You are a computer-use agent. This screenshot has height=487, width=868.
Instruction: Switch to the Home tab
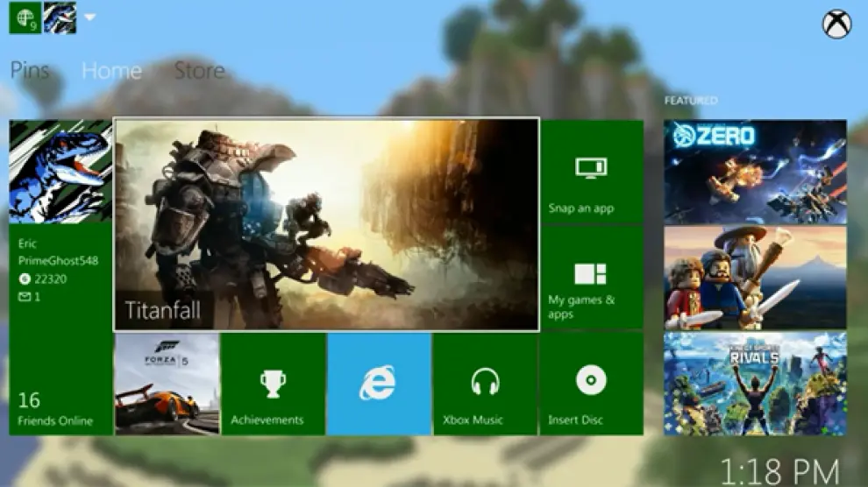coord(111,71)
